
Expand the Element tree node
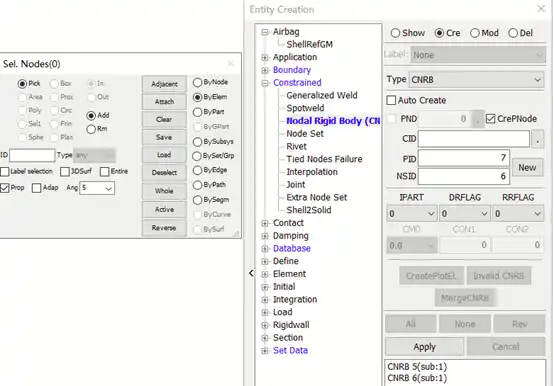coord(265,274)
